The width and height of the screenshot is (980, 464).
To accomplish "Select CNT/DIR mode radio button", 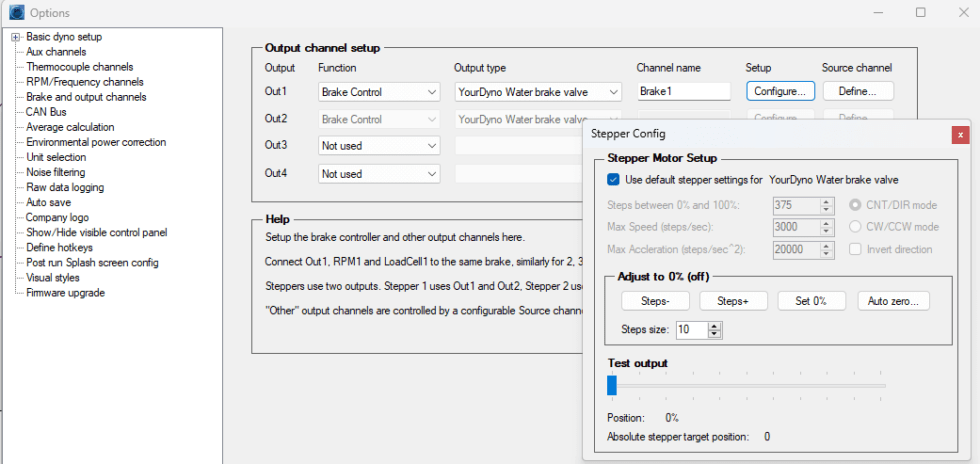I will 857,205.
